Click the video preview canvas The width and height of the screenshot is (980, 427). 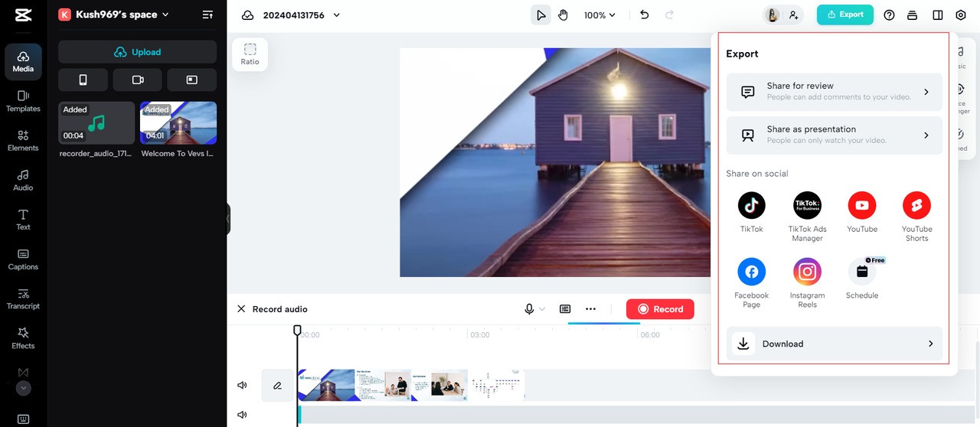(555, 162)
